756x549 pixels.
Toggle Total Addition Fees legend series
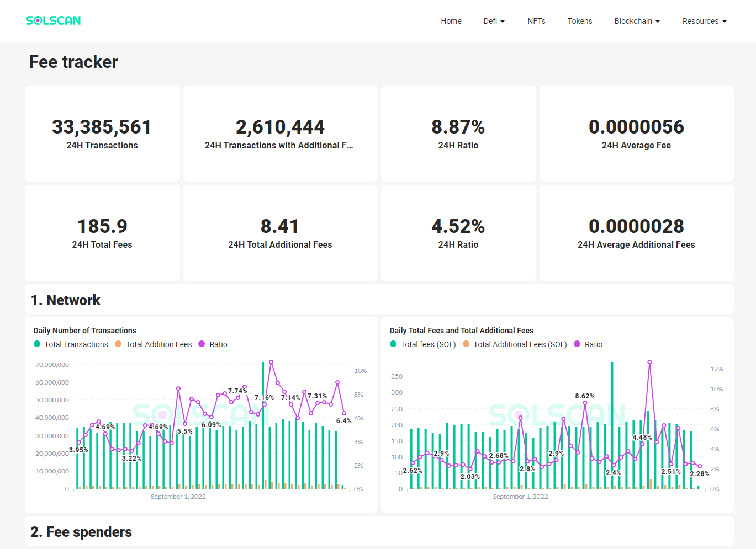(x=153, y=344)
